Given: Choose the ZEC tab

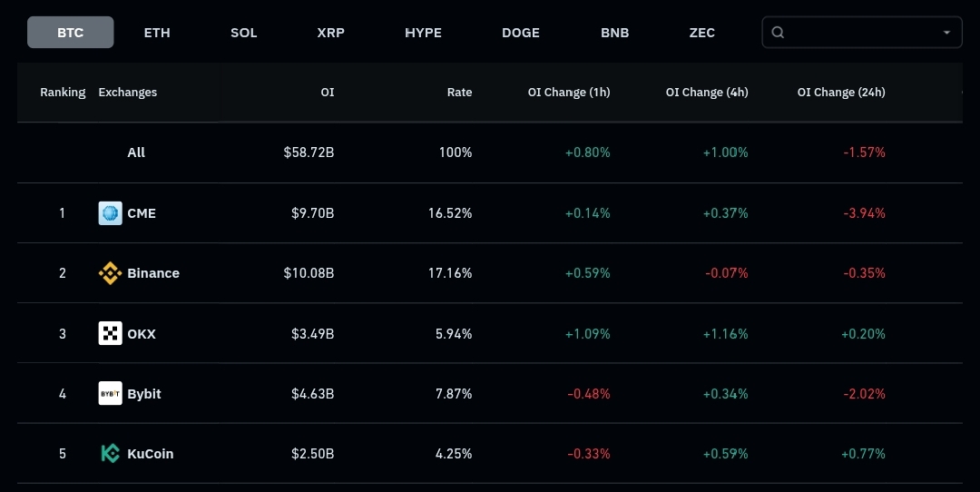Looking at the screenshot, I should click(x=702, y=33).
